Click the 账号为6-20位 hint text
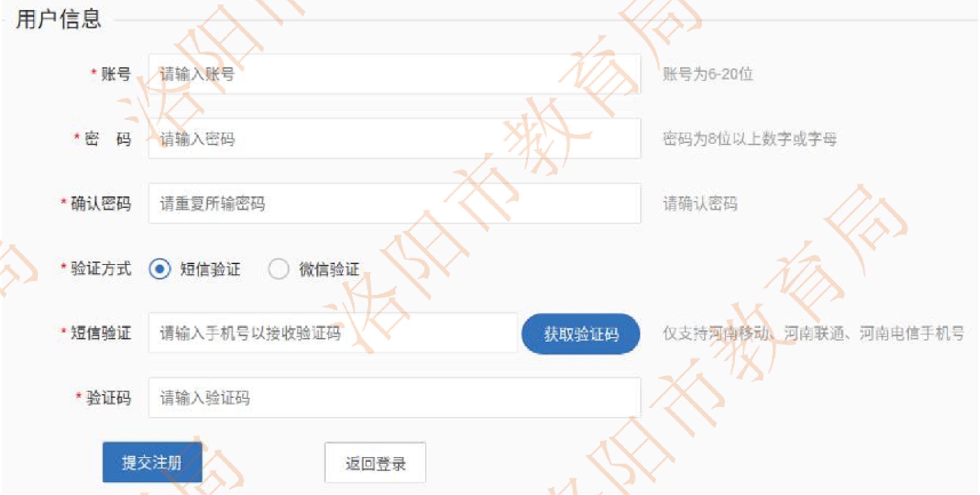 click(x=707, y=74)
